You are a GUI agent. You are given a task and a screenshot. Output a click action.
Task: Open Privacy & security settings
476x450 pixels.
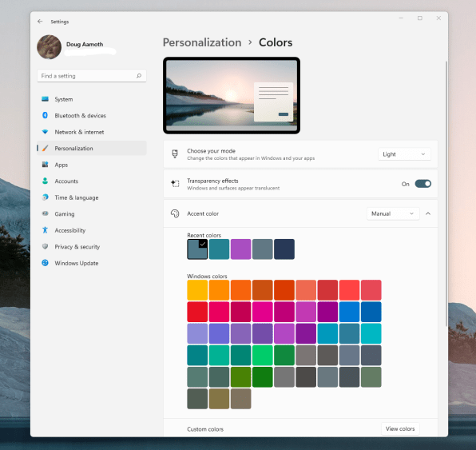pyautogui.click(x=92, y=247)
